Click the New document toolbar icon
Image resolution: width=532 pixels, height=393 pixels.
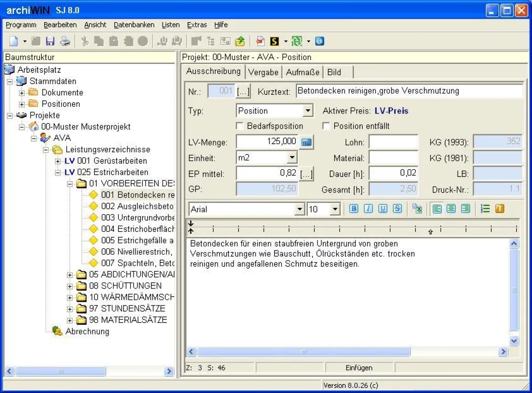pos(14,41)
